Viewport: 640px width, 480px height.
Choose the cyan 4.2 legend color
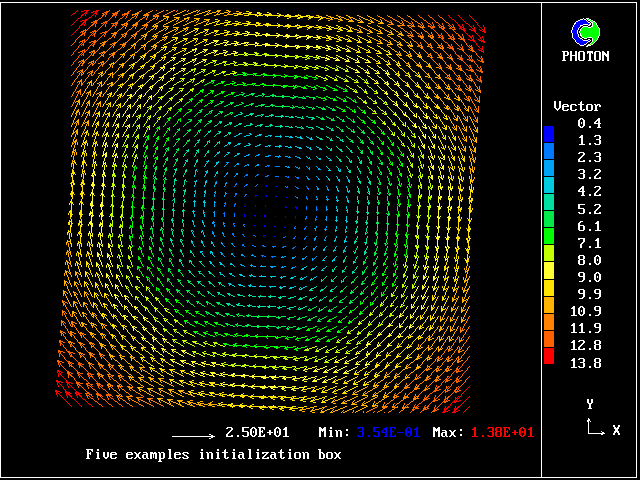(x=549, y=191)
